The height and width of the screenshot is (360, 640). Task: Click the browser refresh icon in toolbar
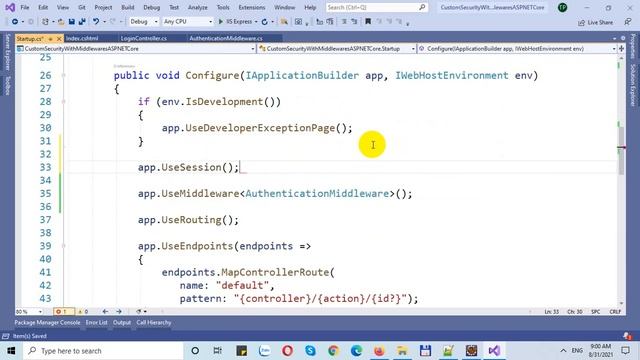pos(264,22)
